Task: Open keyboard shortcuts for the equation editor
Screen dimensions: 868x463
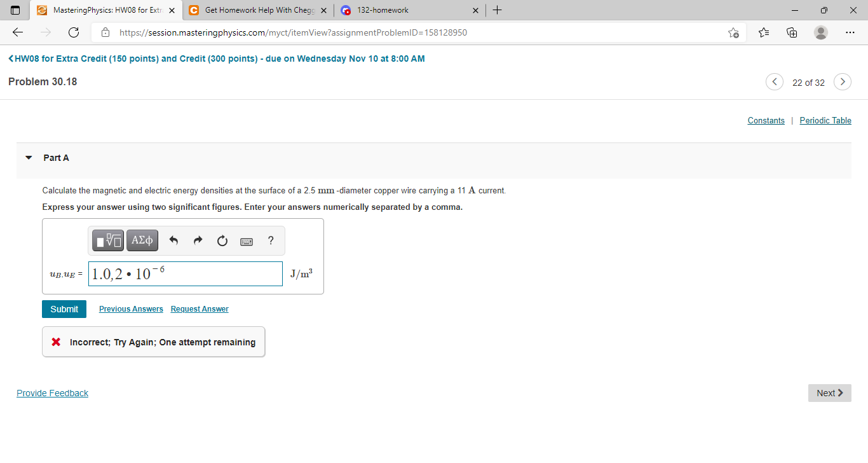Action: pos(246,240)
